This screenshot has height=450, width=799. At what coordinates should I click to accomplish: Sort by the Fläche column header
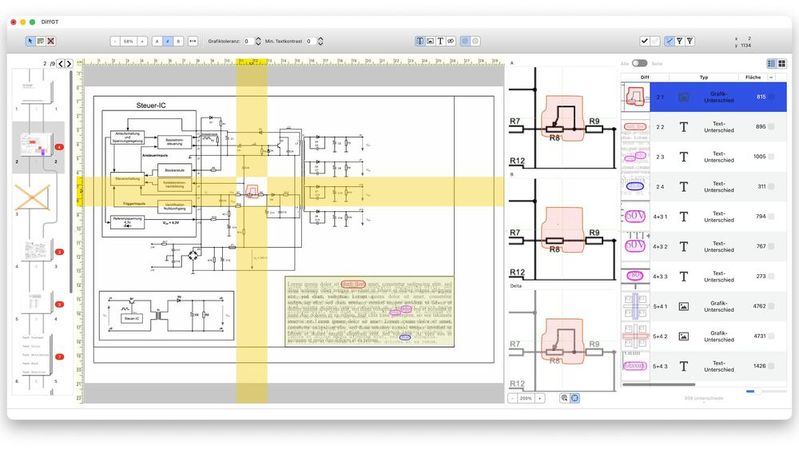click(753, 77)
